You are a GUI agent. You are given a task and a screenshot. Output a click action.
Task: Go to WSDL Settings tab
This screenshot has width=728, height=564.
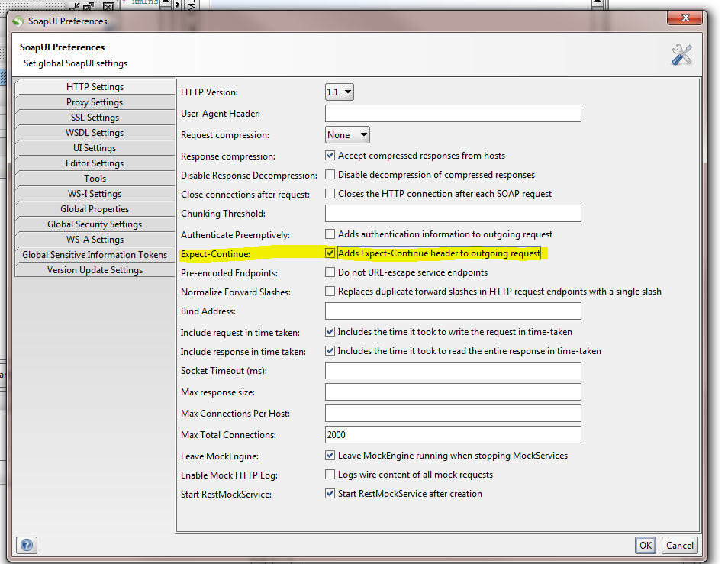(x=95, y=133)
